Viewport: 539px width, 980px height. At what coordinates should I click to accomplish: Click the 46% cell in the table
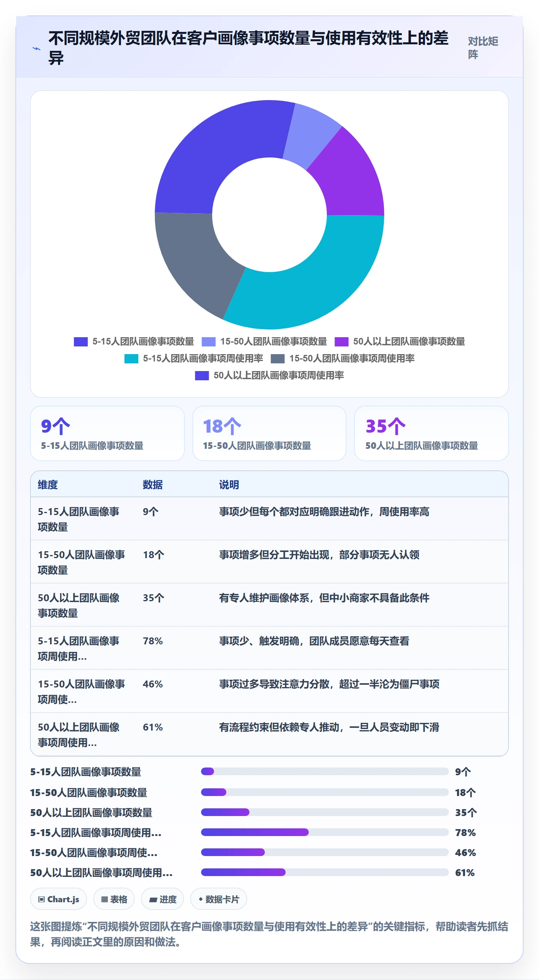[x=153, y=684]
